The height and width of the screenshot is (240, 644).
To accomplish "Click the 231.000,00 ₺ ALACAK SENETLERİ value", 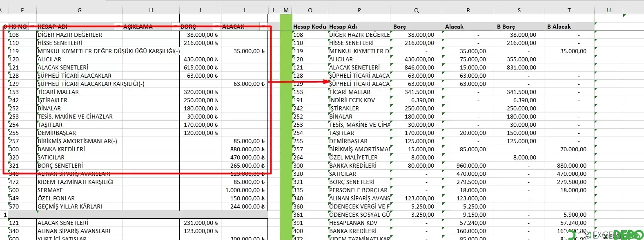I will (x=200, y=223).
